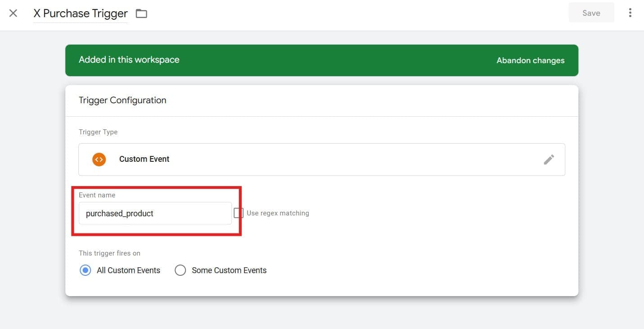The image size is (644, 329).
Task: Close the trigger editor with the X icon
Action: click(13, 13)
